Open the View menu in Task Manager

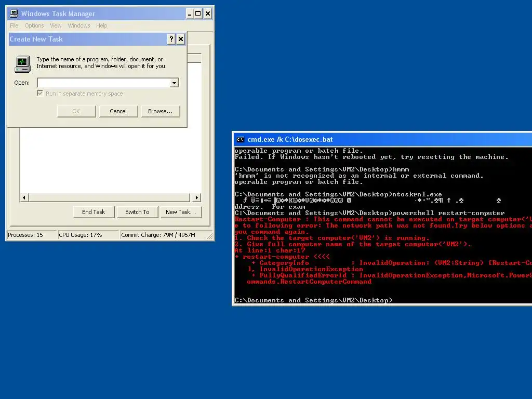[x=56, y=25]
